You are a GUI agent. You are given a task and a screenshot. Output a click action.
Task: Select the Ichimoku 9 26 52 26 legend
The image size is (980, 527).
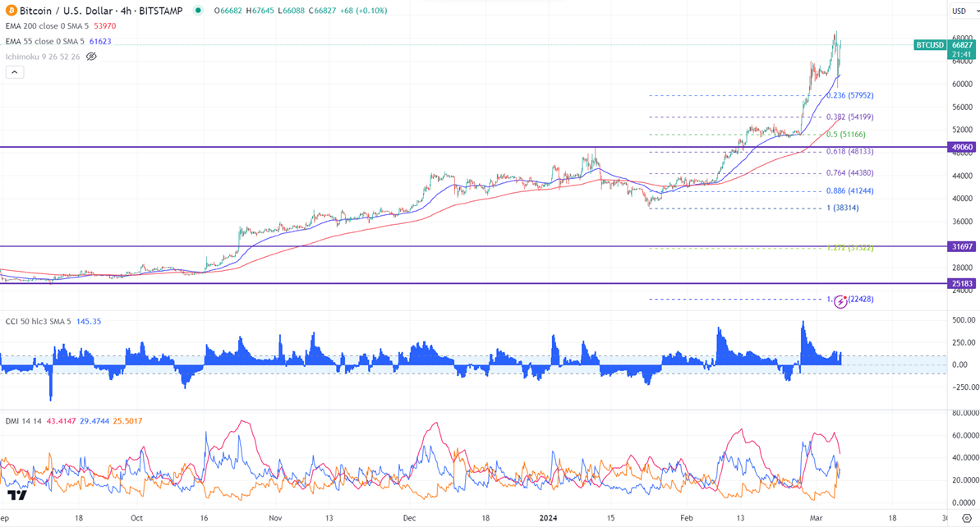tap(43, 56)
